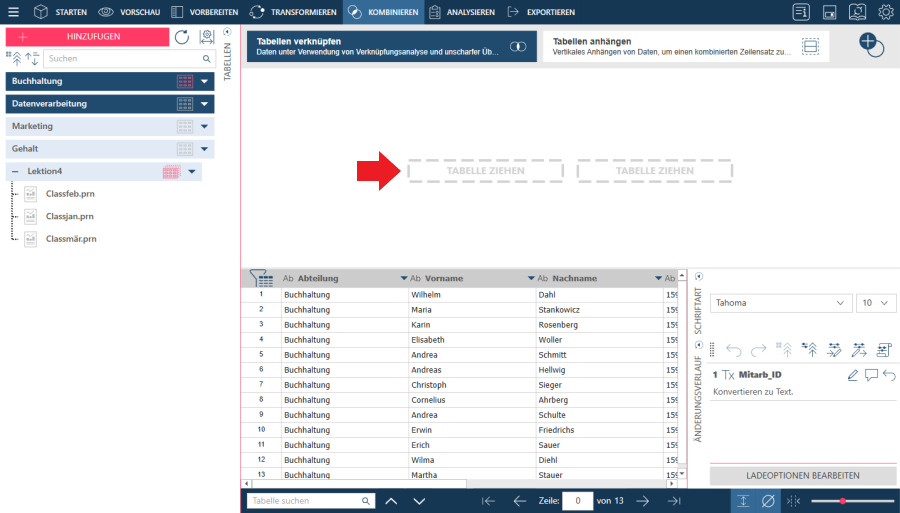Switch to the Analysieren tab
Viewport: 900px width, 513px height.
pos(462,12)
